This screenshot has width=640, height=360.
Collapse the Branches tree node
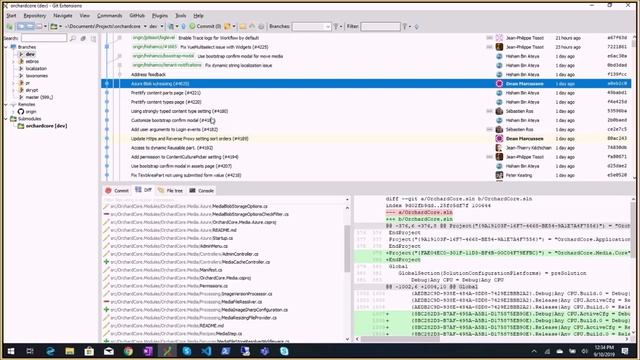[6, 47]
